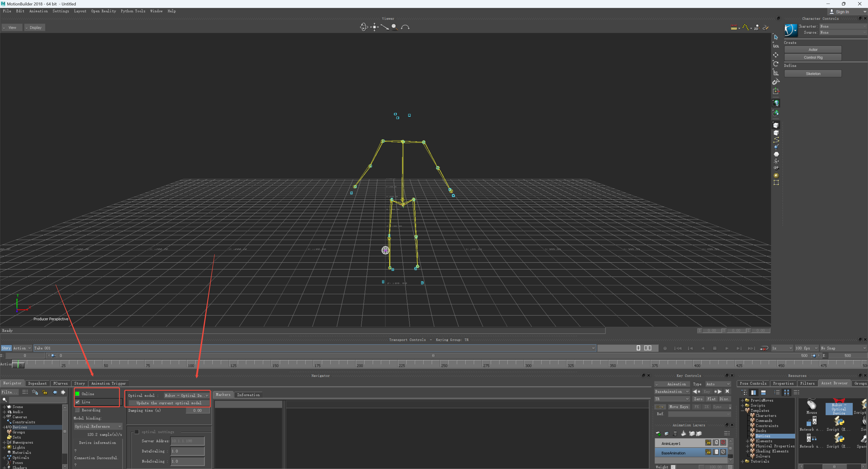Toggle the optical settings checkbox
This screenshot has width=868, height=469.
[x=137, y=432]
